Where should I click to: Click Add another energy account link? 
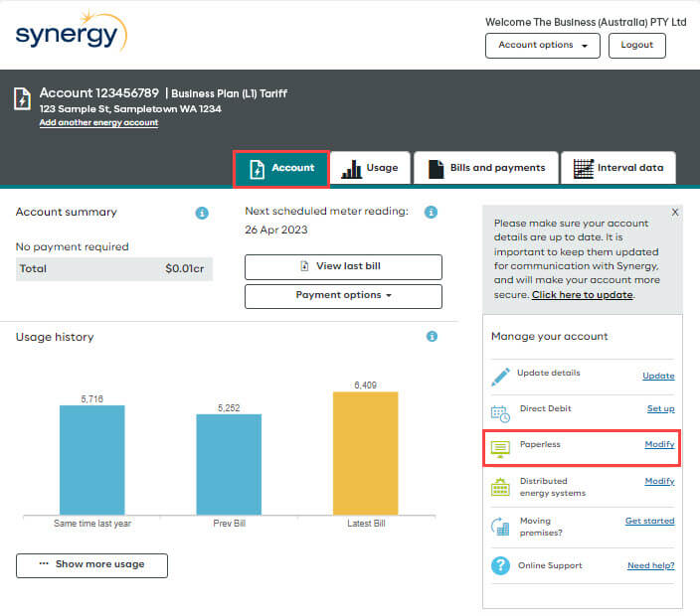pos(98,122)
